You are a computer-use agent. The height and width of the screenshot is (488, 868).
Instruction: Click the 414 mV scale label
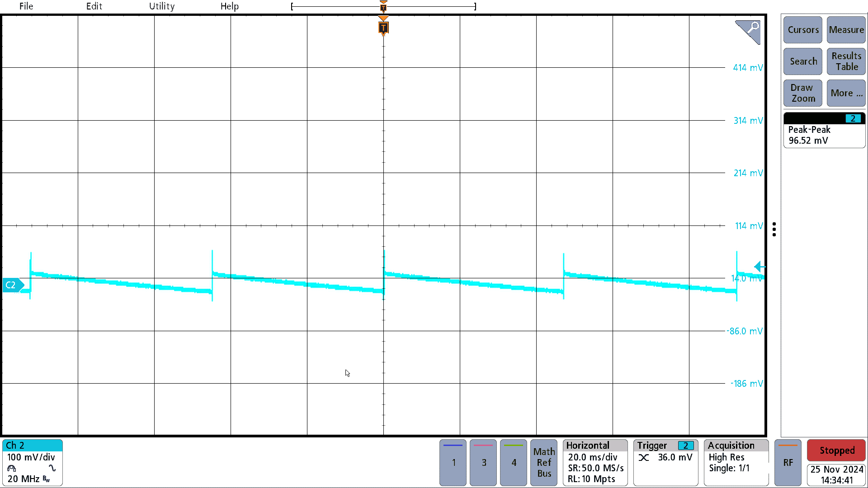pyautogui.click(x=748, y=68)
